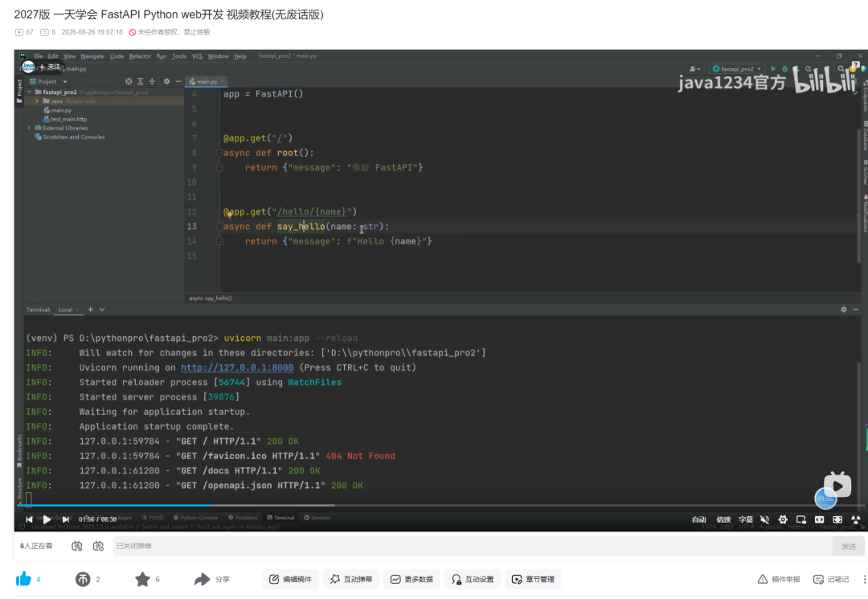Click the 互动弹幕 button
The image size is (868, 599).
click(351, 579)
